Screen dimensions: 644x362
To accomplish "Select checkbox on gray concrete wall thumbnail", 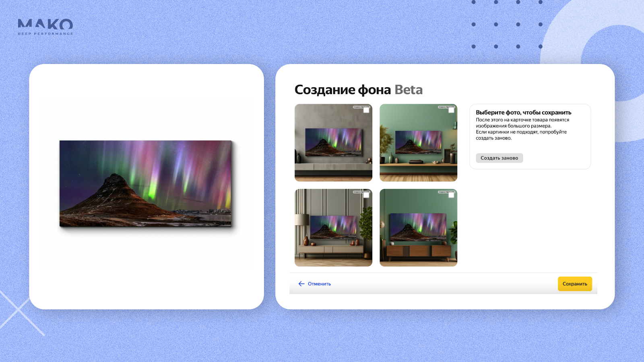I will (x=366, y=110).
